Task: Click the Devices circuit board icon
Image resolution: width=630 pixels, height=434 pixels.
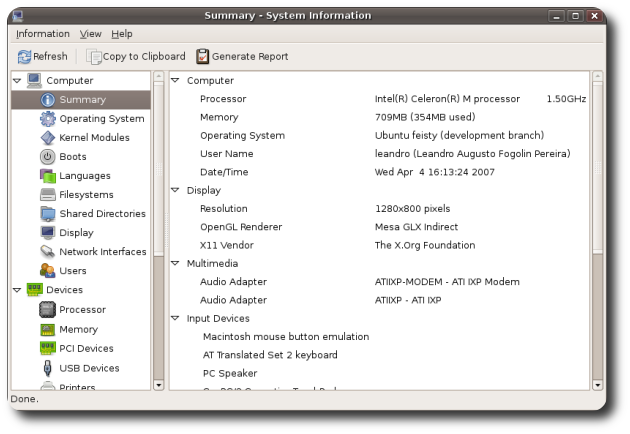Action: coord(34,289)
